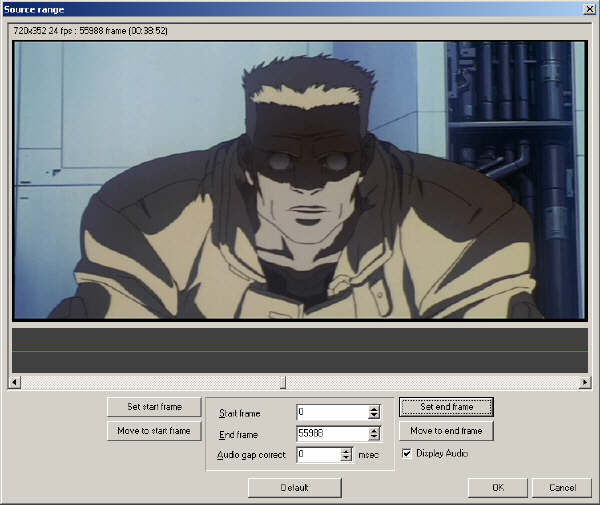The height and width of the screenshot is (505, 600).
Task: Click inside the Start frame field
Action: pos(333,412)
